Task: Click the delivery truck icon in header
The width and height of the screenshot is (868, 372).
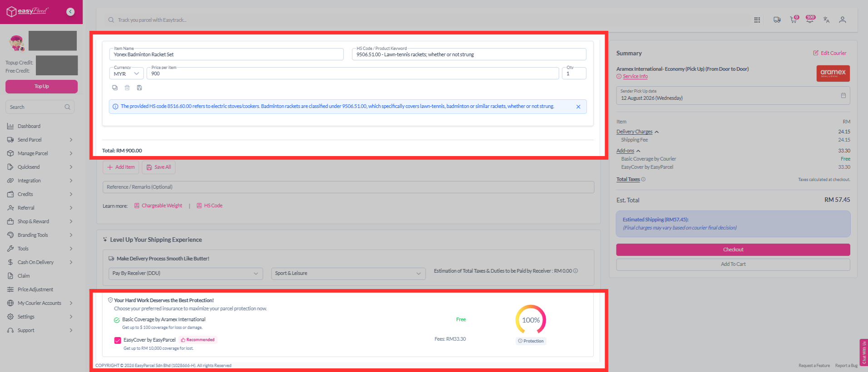Action: [x=777, y=20]
